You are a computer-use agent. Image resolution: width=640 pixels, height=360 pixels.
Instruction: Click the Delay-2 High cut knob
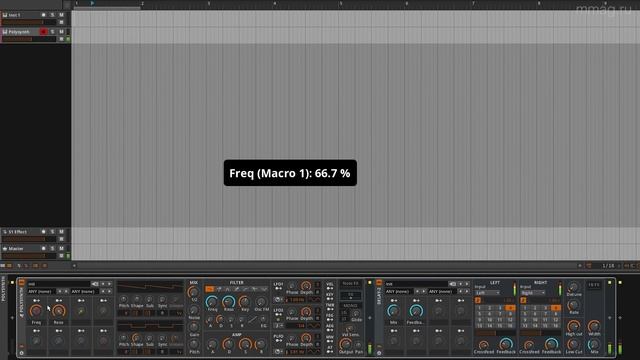(x=574, y=326)
